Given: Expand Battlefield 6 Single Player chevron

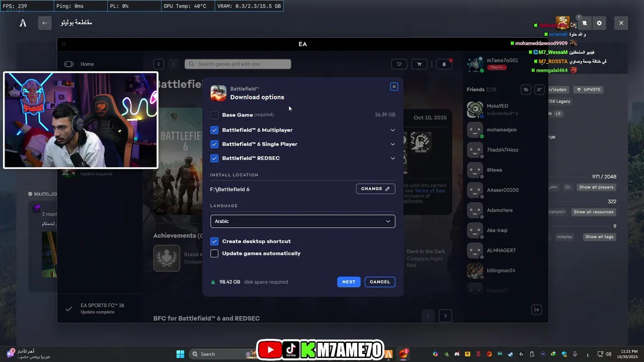Looking at the screenshot, I should pyautogui.click(x=392, y=144).
